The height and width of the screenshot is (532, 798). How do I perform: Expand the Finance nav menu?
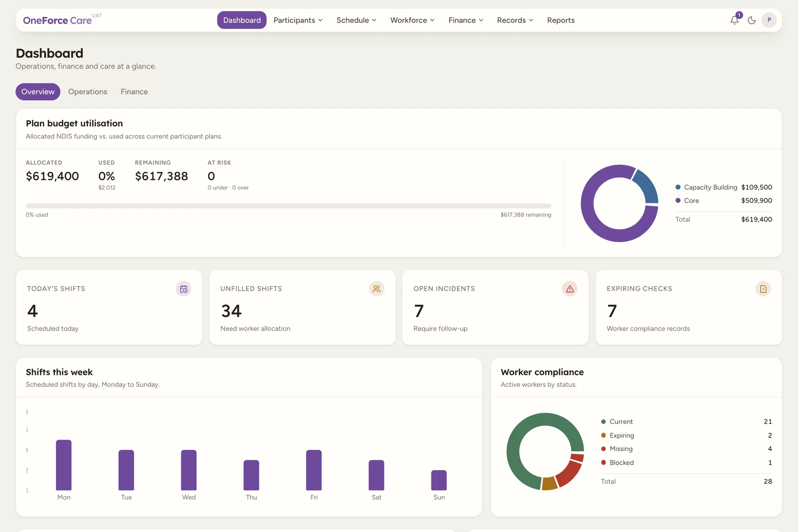point(466,20)
